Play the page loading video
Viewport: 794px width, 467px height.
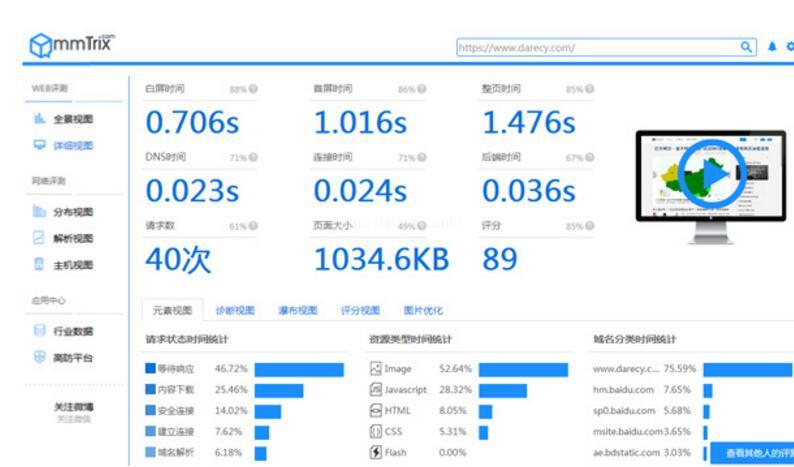[x=714, y=175]
